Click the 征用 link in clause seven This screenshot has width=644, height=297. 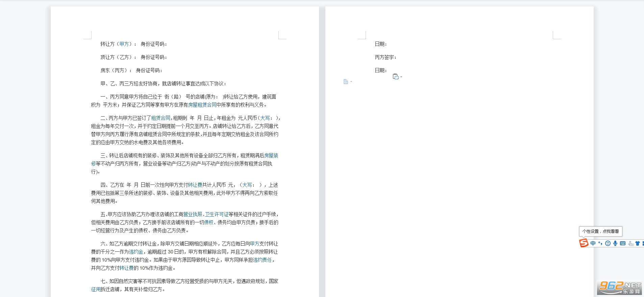[x=96, y=289]
